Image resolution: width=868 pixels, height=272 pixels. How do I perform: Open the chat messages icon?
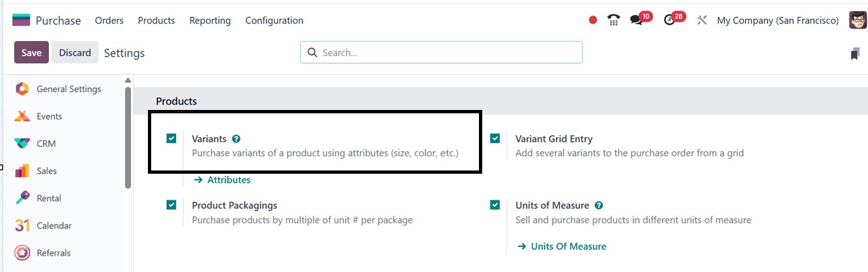(x=637, y=20)
